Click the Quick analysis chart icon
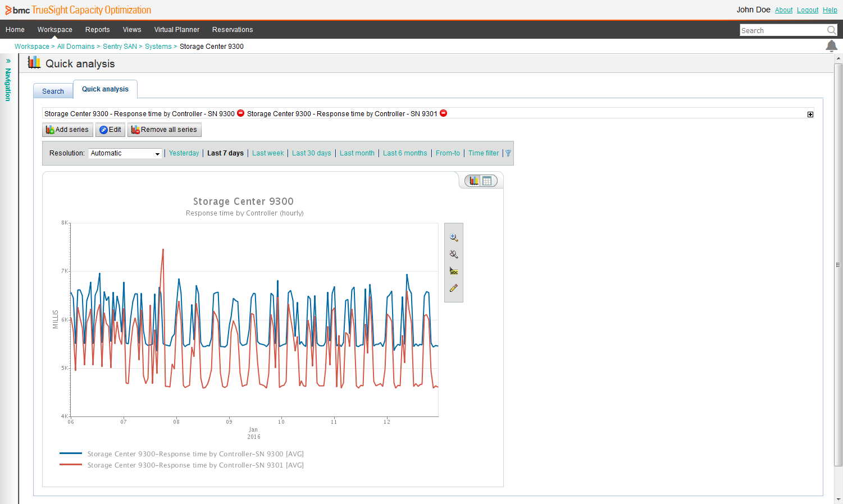Image resolution: width=843 pixels, height=504 pixels. (x=34, y=63)
